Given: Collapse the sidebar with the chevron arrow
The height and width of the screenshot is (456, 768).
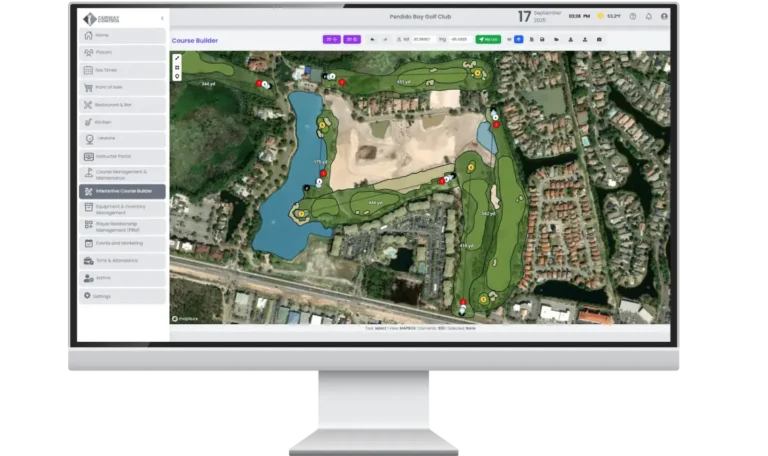Looking at the screenshot, I should 162,18.
